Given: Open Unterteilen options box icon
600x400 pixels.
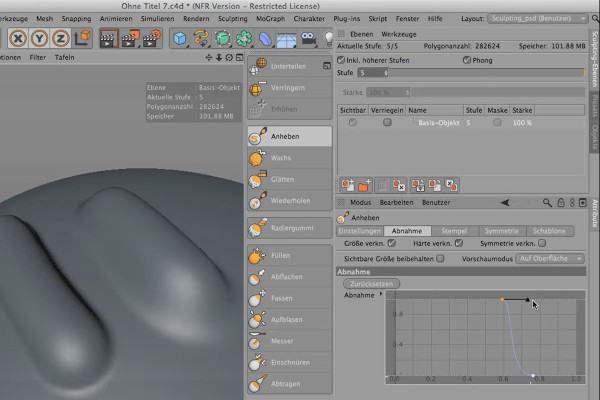Looking at the screenshot, I should click(327, 66).
